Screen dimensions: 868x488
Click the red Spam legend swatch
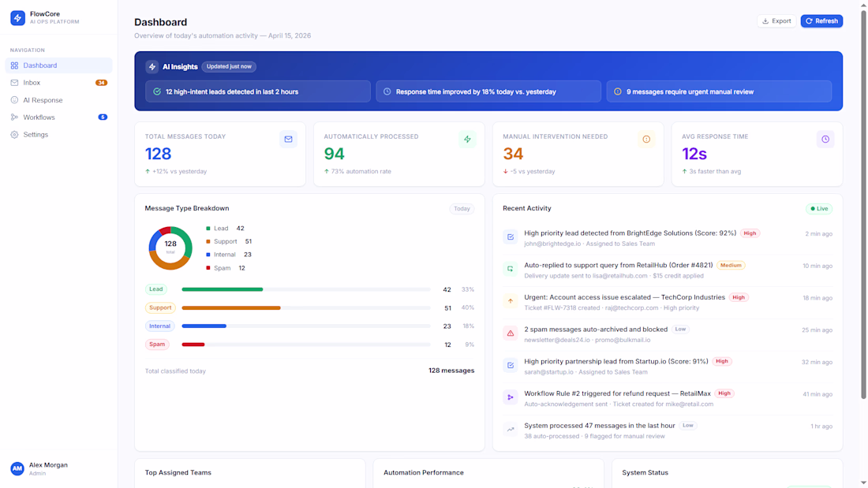pos(208,268)
